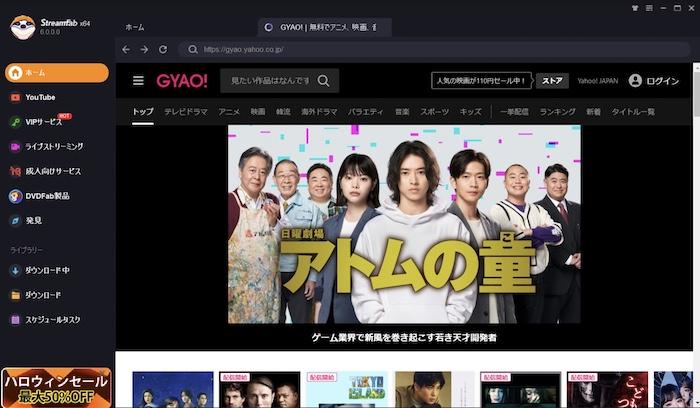
Task: Click the GYAO! logo
Action: point(182,81)
